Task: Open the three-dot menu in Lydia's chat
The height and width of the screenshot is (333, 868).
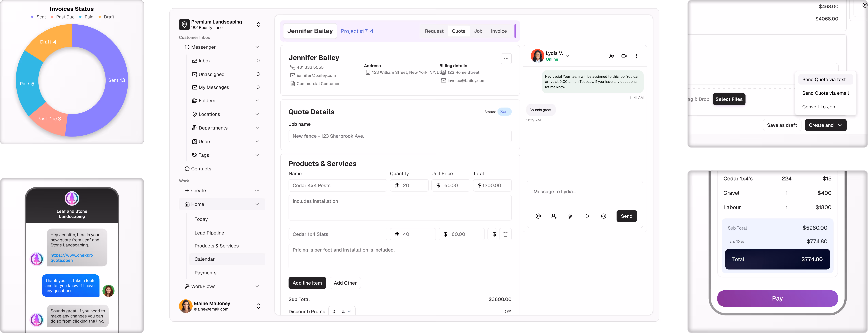Action: (x=636, y=56)
